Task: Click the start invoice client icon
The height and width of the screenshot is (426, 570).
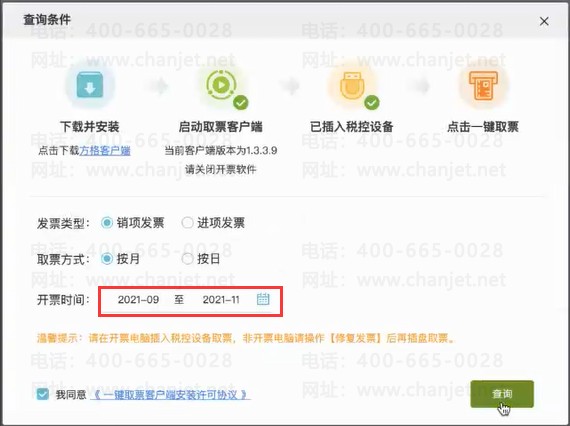Action: 221,85
